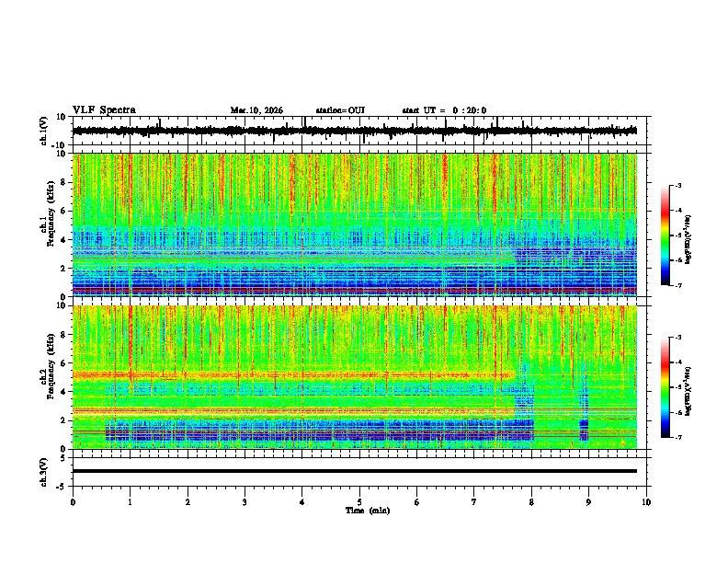The width and height of the screenshot is (728, 563).
Task: Click time axis tick label "3"
Action: [245, 502]
